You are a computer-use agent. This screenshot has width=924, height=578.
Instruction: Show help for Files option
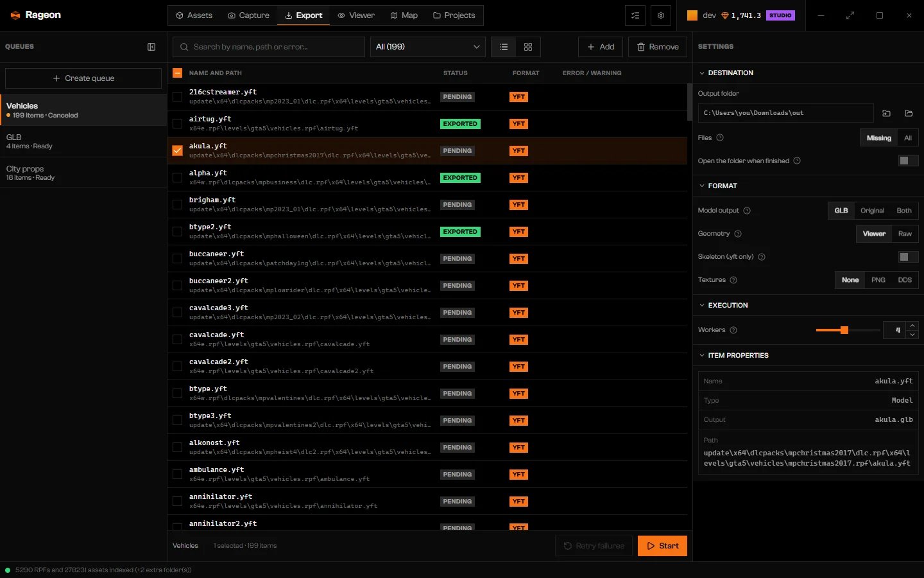720,137
